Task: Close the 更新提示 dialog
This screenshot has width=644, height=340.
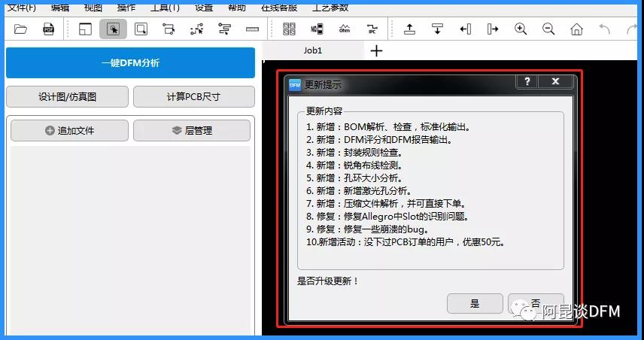Action: [555, 82]
